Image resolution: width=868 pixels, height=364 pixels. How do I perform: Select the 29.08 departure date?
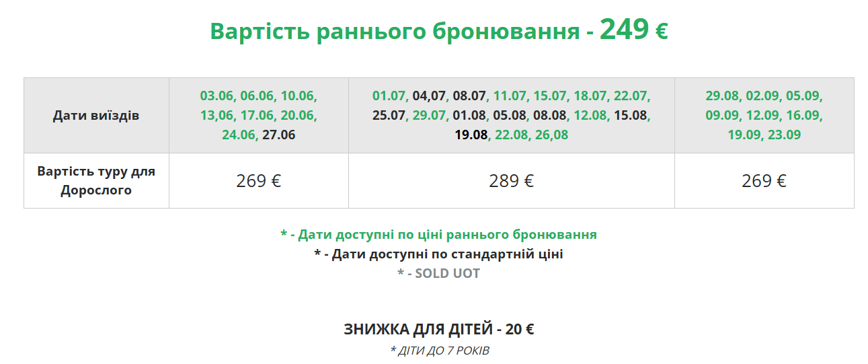pyautogui.click(x=722, y=96)
